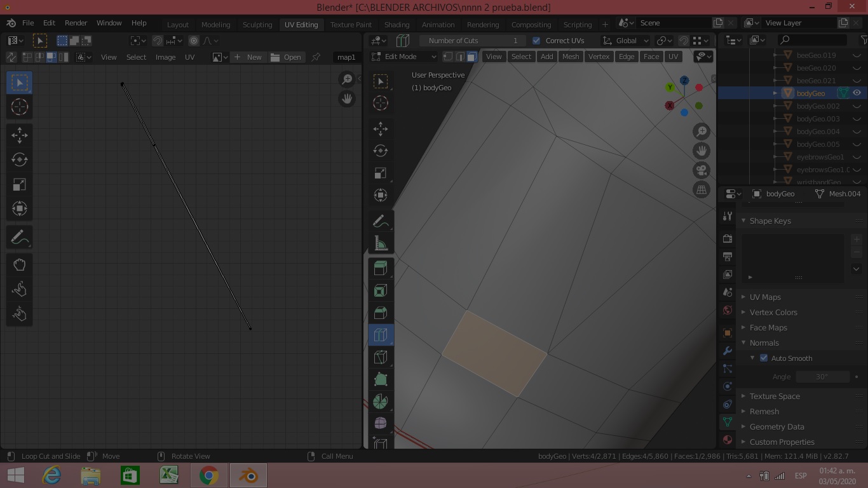Pick the Move tool in UV editor toolbar

(x=19, y=135)
